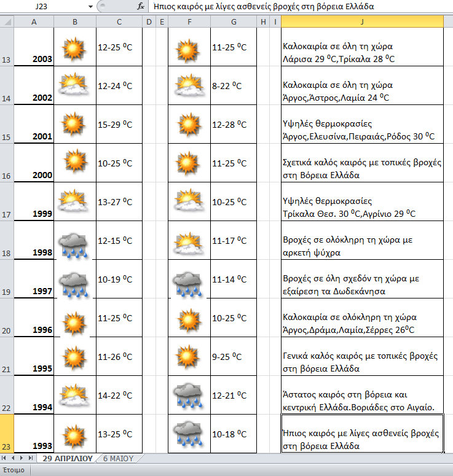Image resolution: width=453 pixels, height=476 pixels.
Task: Click the formula bar text field
Action: pyautogui.click(x=295, y=6)
